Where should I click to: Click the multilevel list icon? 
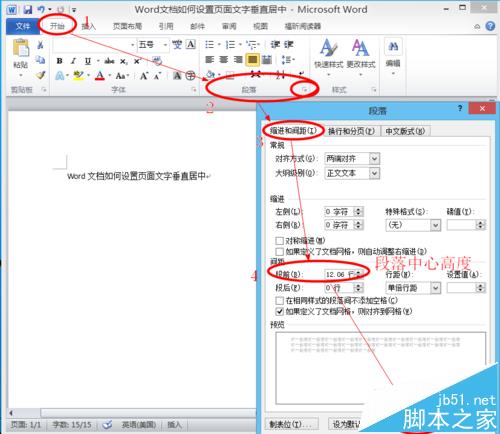click(x=252, y=44)
